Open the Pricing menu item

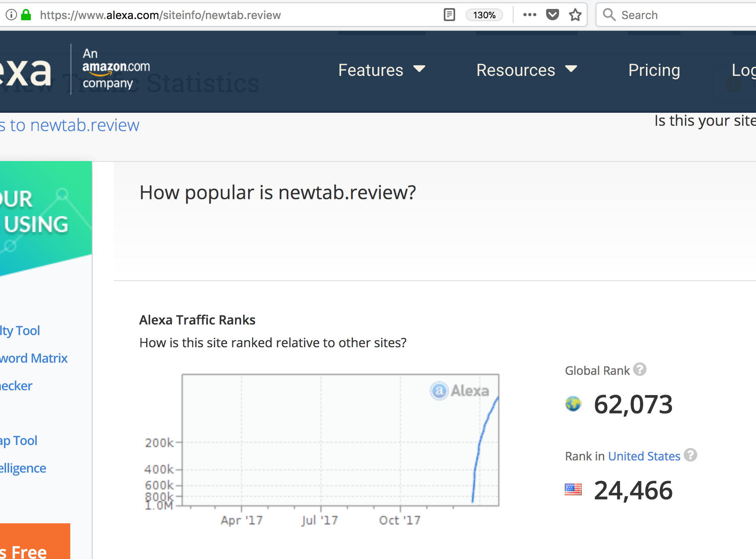pos(654,70)
